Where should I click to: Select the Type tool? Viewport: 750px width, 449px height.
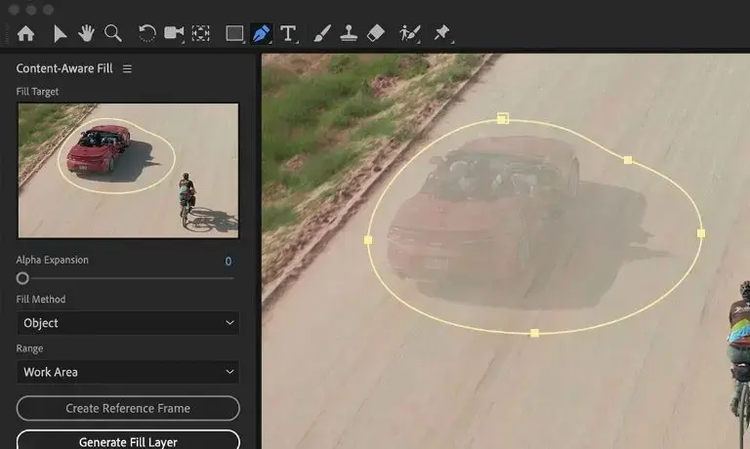tap(288, 33)
